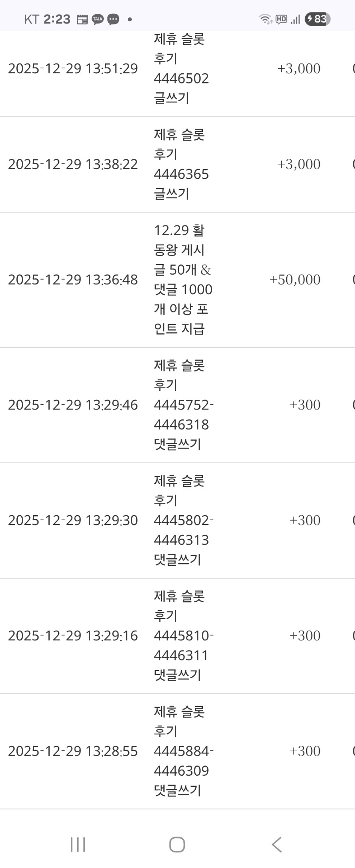Open the recent apps button
Image resolution: width=355 pixels, height=868 pixels.
pos(78,844)
